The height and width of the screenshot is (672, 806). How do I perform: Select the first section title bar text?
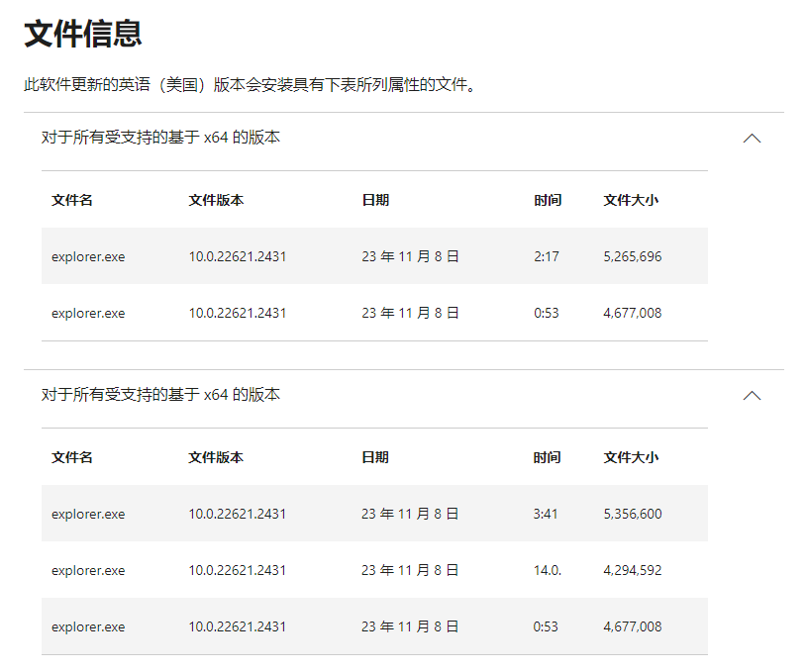pyautogui.click(x=158, y=140)
